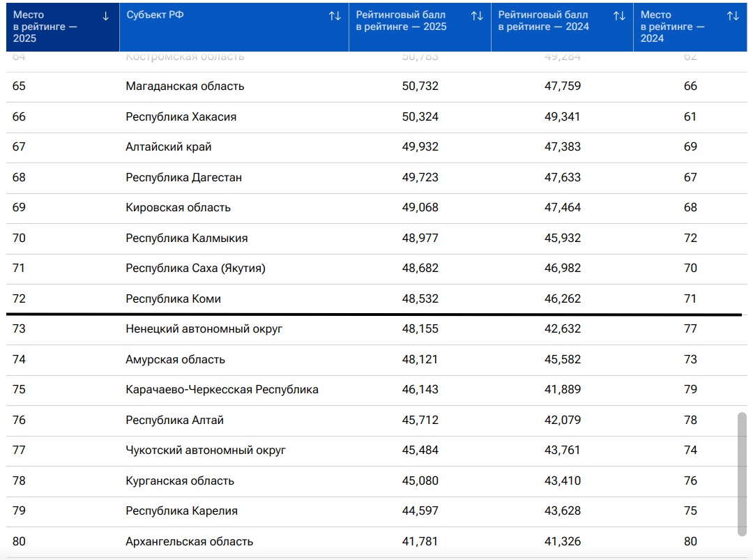Click sort arrows for "Рейтинговый балл в рейтинге — 2025"
Image resolution: width=753 pixels, height=560 pixels.
pos(477,16)
